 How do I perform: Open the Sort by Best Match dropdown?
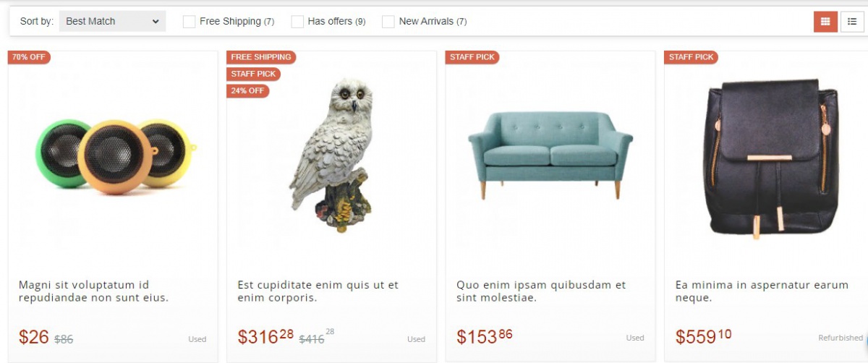(112, 22)
